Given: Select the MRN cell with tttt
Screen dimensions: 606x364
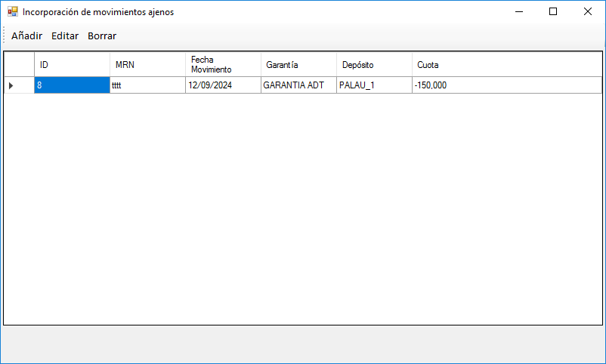Looking at the screenshot, I should click(x=147, y=85).
